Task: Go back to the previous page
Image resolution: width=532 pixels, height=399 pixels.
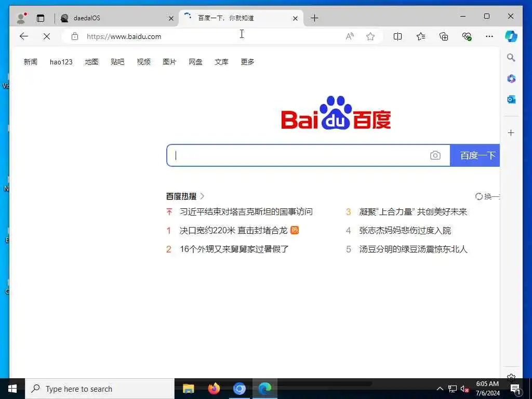Action: pos(24,36)
